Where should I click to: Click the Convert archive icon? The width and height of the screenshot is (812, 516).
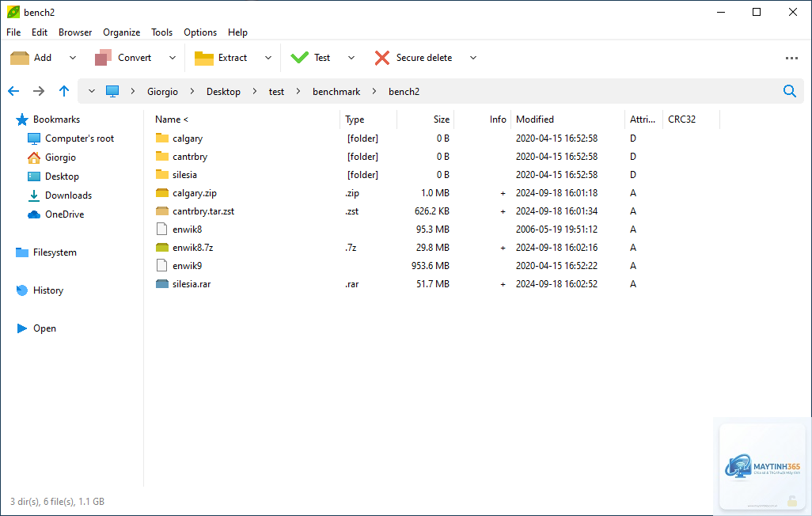[103, 58]
